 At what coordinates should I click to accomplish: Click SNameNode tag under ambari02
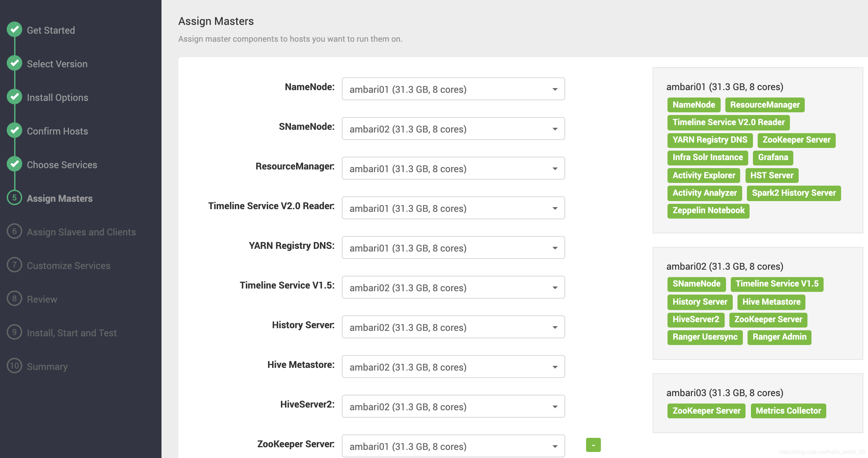tap(696, 284)
